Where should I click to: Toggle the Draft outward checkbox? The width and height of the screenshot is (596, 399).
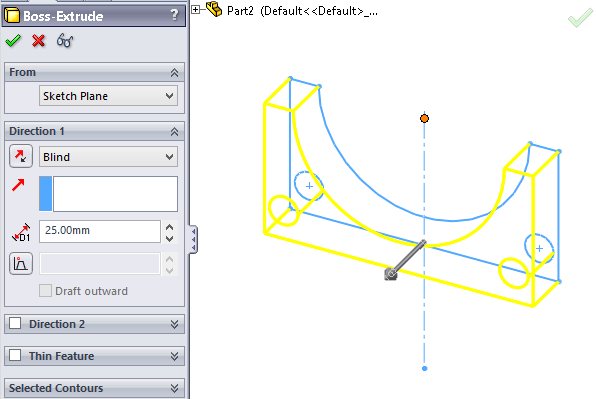click(45, 291)
